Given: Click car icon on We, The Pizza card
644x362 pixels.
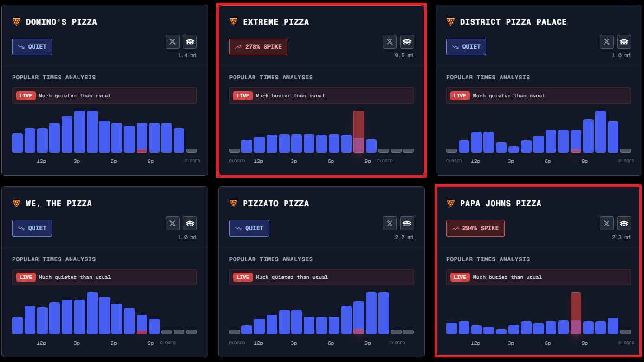Looking at the screenshot, I should pyautogui.click(x=190, y=223).
